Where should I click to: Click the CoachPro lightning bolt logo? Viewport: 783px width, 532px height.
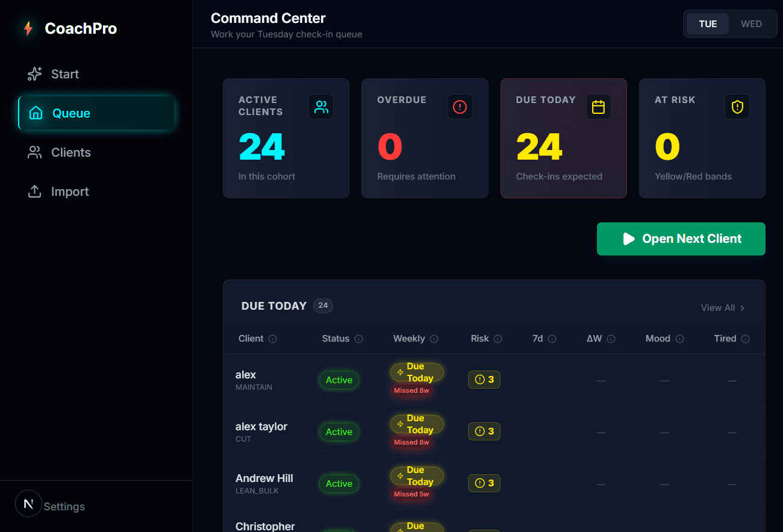[x=28, y=28]
